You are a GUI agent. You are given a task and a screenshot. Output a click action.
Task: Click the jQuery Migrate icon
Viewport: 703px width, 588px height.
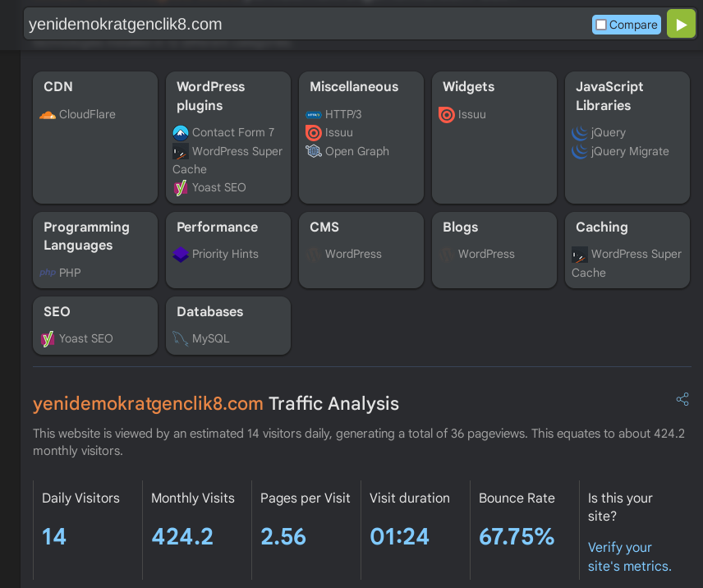pos(580,151)
